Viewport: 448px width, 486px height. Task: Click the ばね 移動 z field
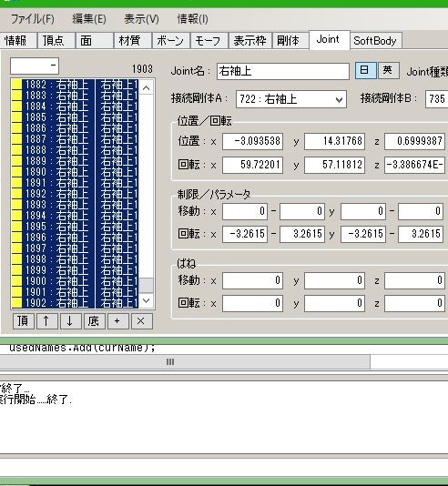point(415,280)
